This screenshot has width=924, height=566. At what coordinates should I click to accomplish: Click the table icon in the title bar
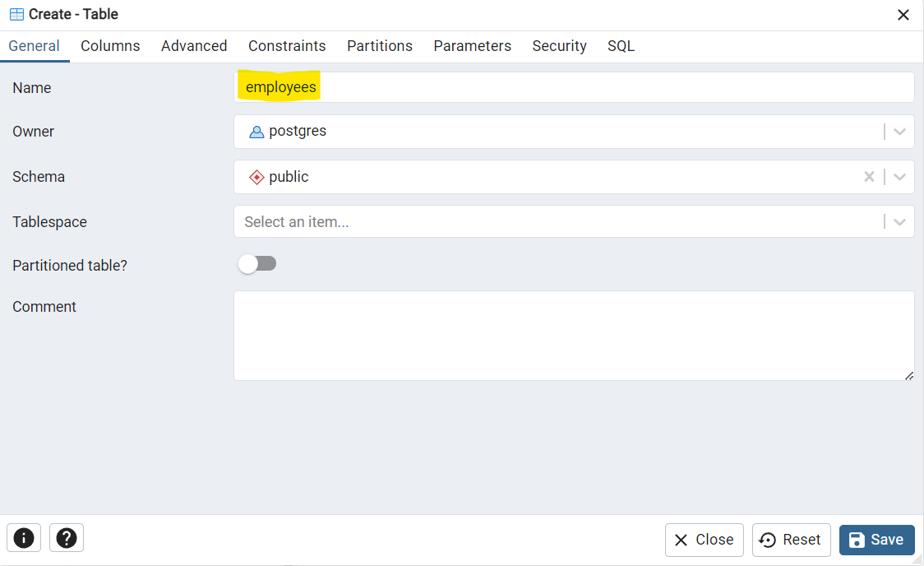coord(15,14)
